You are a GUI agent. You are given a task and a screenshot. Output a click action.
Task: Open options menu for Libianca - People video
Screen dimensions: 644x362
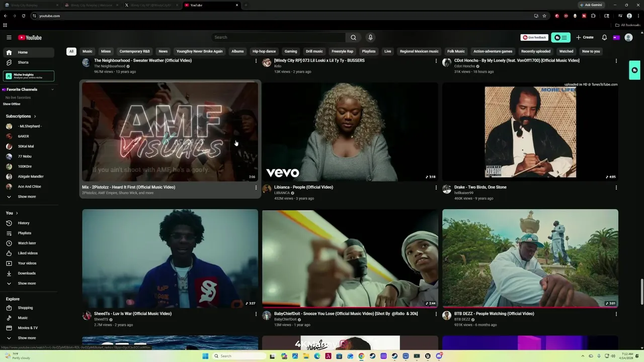(x=436, y=188)
